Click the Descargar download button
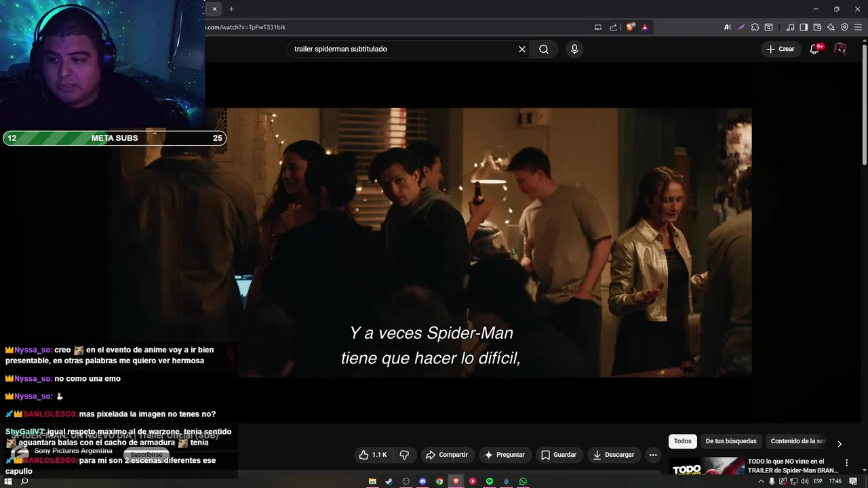 613,455
